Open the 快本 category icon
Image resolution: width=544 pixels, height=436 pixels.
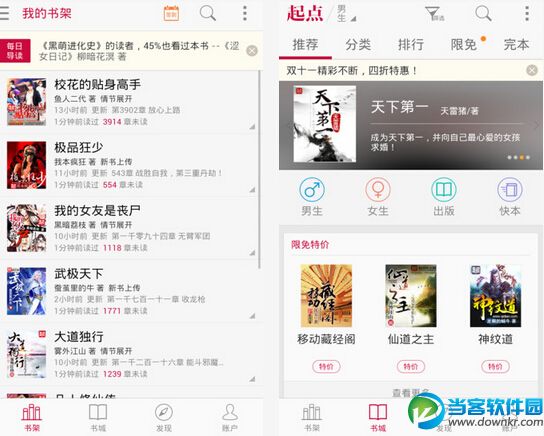click(510, 190)
